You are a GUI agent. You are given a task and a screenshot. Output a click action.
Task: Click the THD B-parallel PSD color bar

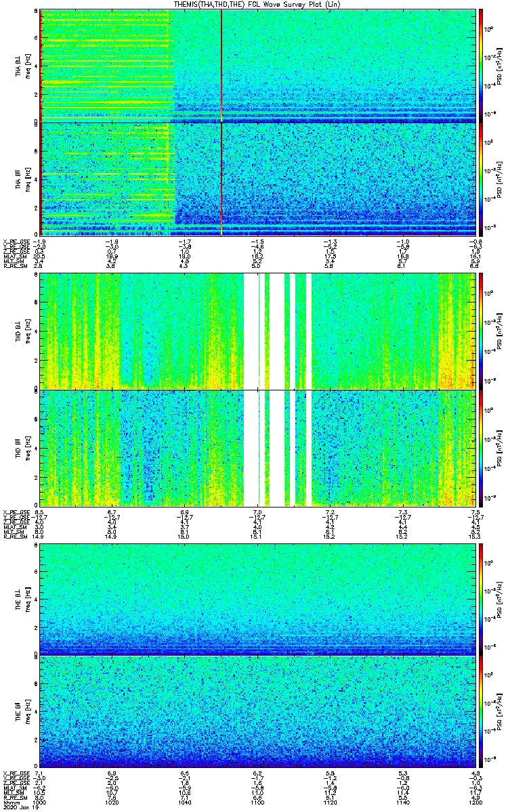481,448
